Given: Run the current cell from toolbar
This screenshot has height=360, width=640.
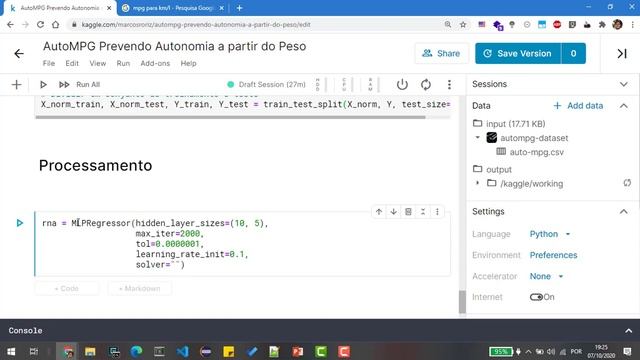Looking at the screenshot, I should pyautogui.click(x=43, y=84).
